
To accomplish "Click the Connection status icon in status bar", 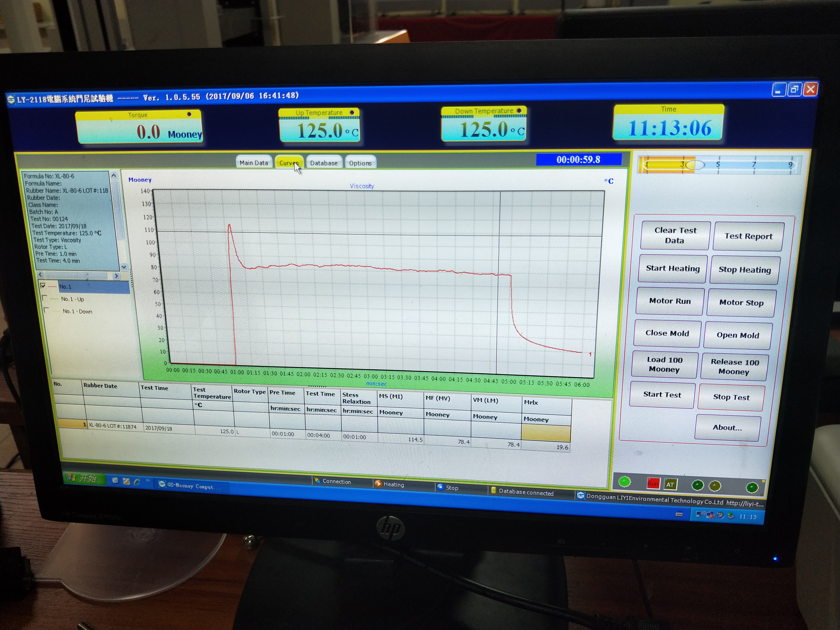I will 318,480.
